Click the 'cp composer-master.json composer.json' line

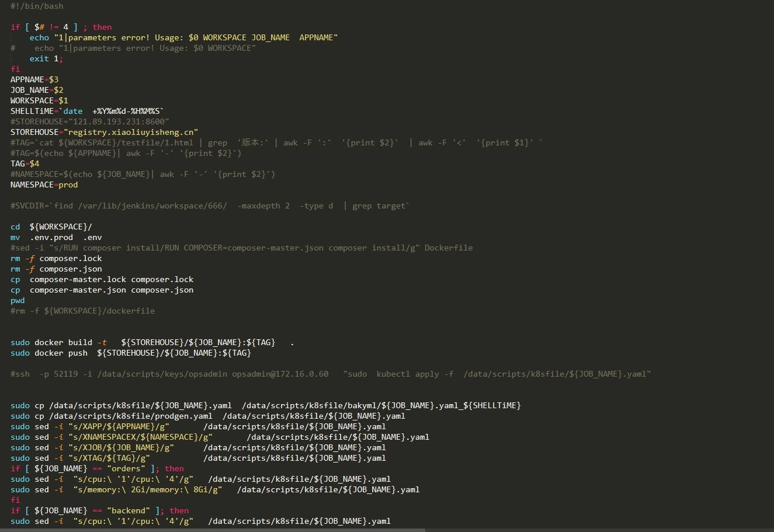pyautogui.click(x=102, y=290)
